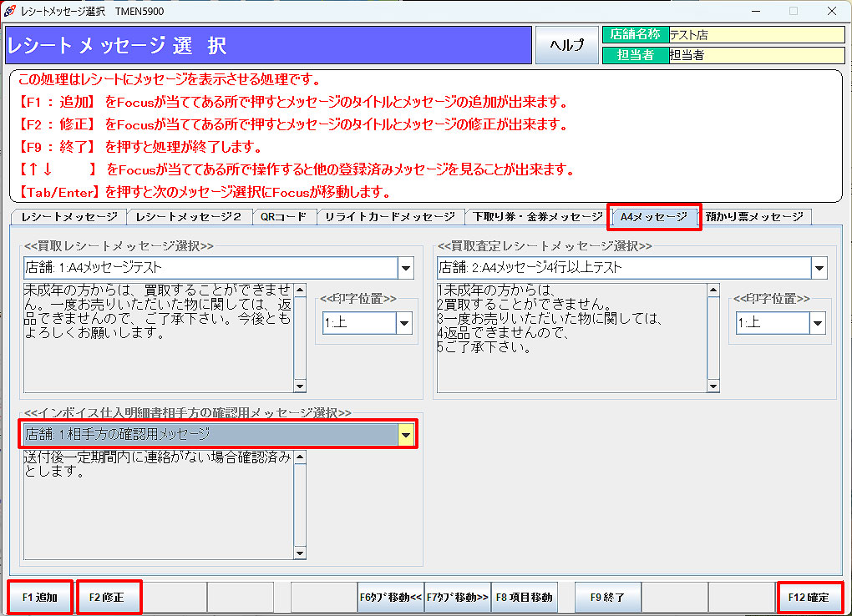Image resolution: width=852 pixels, height=616 pixels.
Task: Click F7 タブ移動>> button
Action: point(458,598)
